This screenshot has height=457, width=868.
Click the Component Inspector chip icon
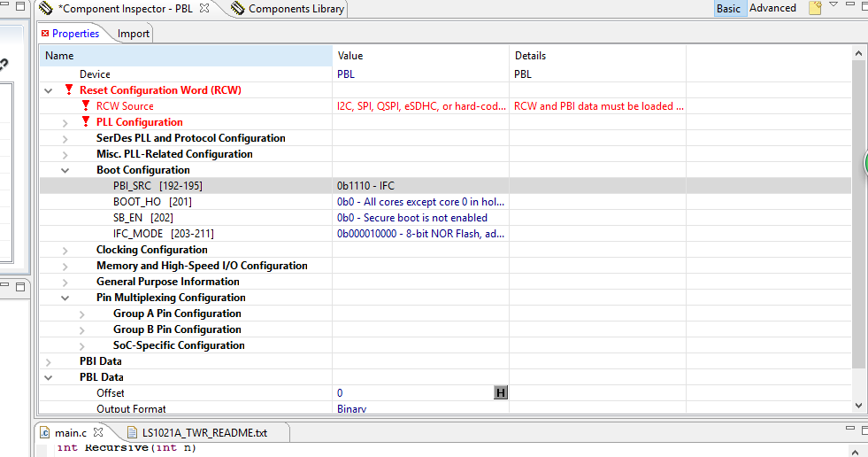[x=46, y=8]
